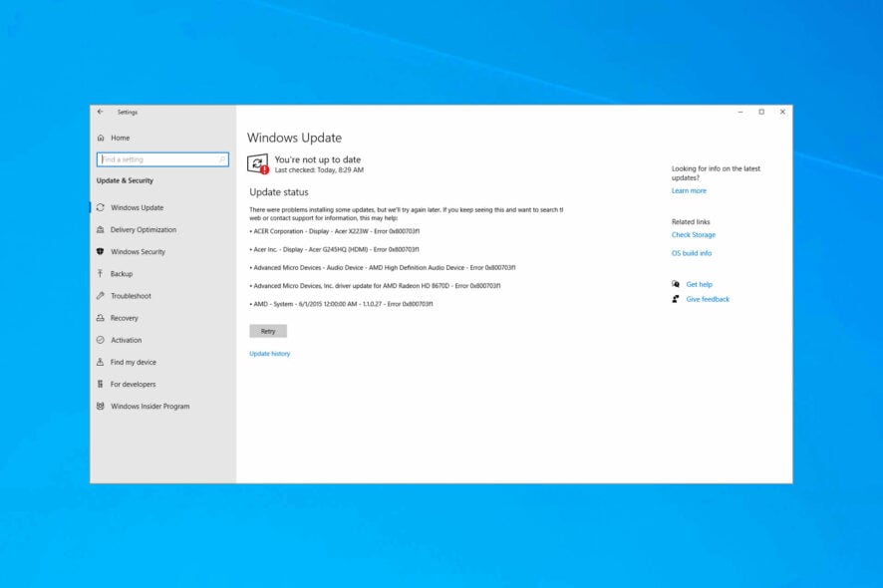Click the Activation checkmark icon

[x=101, y=340]
